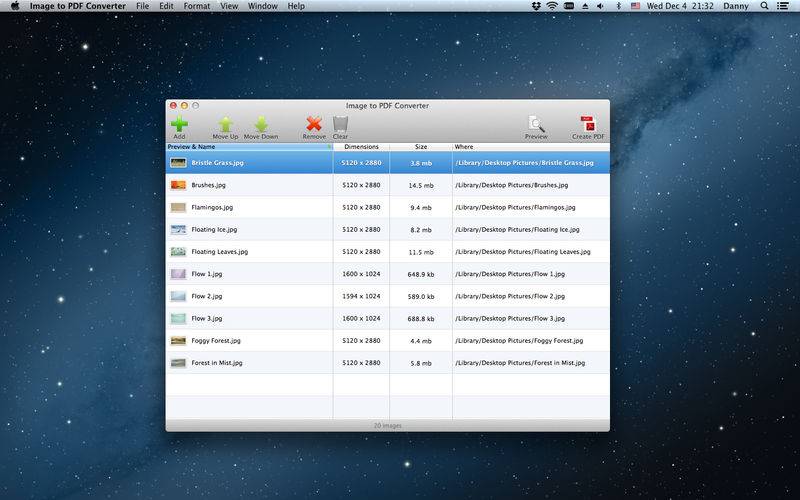Click the /Library/Desktop Pictures/Flamingos.jpg path
This screenshot has width=800, height=500.
pos(515,207)
